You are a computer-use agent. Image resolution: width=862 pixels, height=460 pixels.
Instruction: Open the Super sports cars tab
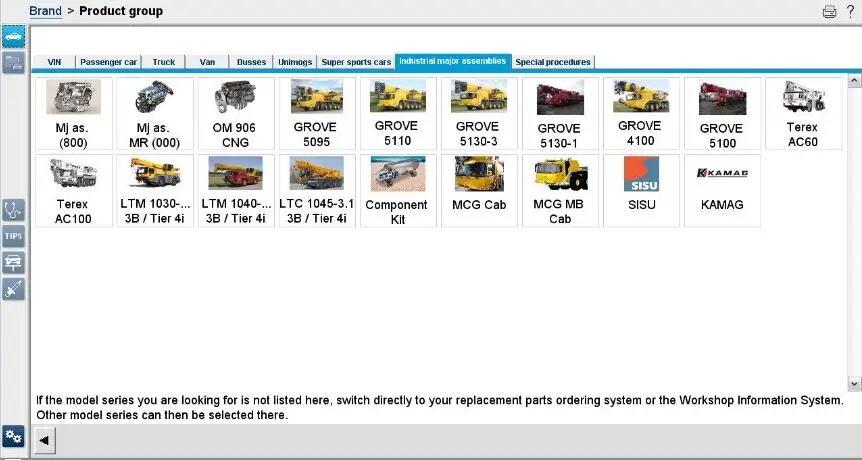click(356, 62)
